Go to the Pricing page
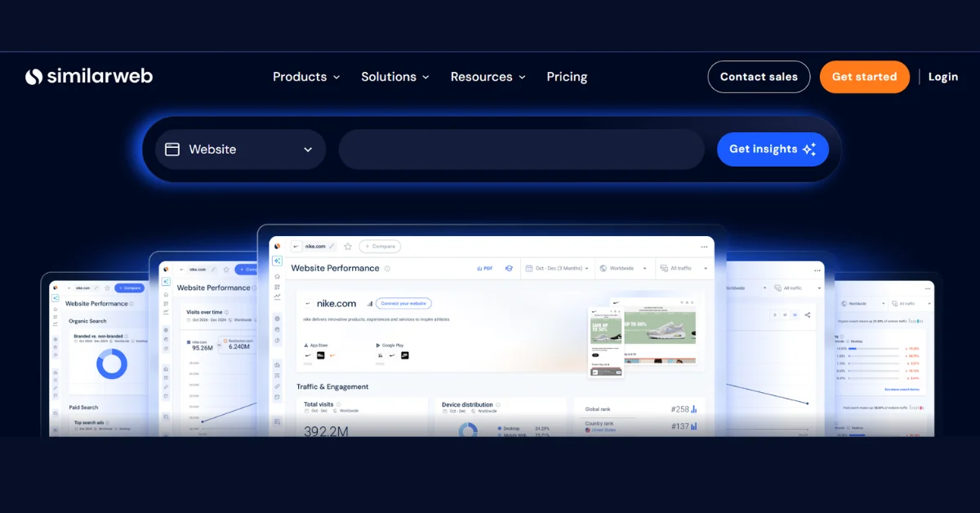This screenshot has height=513, width=980. point(567,77)
